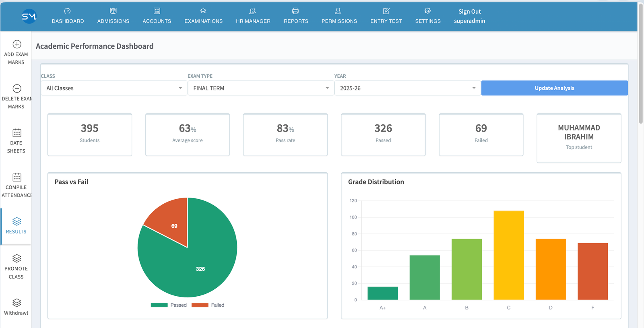Click the page vertical scrollbar thumb

click(x=641, y=63)
